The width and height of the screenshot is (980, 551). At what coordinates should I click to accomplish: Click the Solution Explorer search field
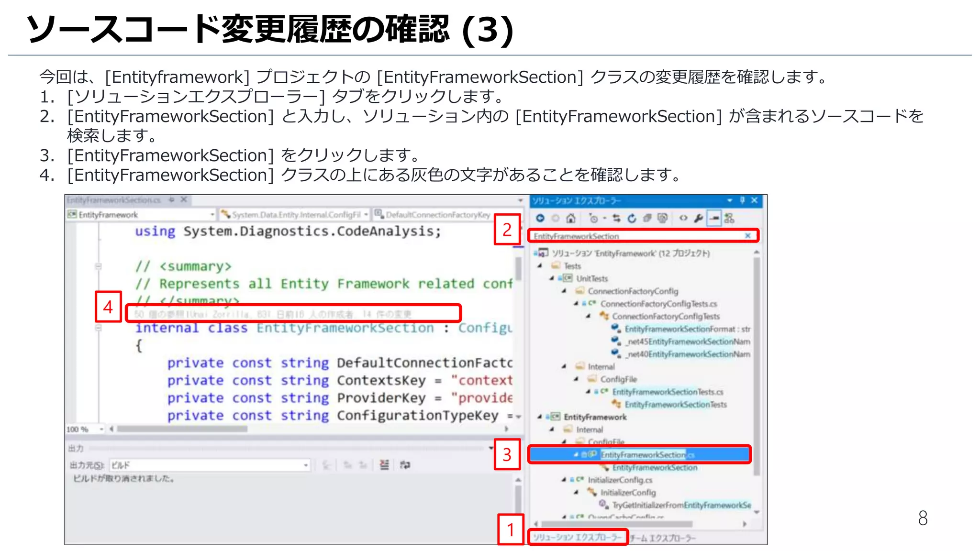point(643,236)
